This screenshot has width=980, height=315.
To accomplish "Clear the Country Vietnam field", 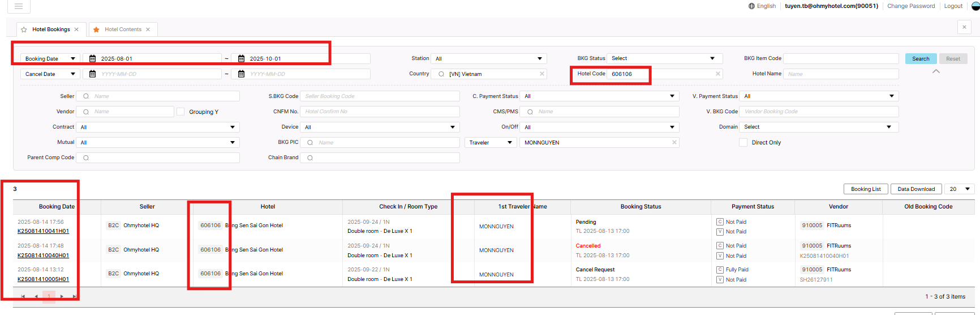I will coord(541,74).
